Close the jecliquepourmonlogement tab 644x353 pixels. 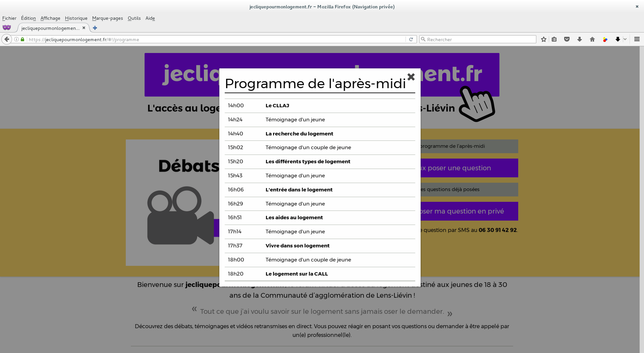84,28
